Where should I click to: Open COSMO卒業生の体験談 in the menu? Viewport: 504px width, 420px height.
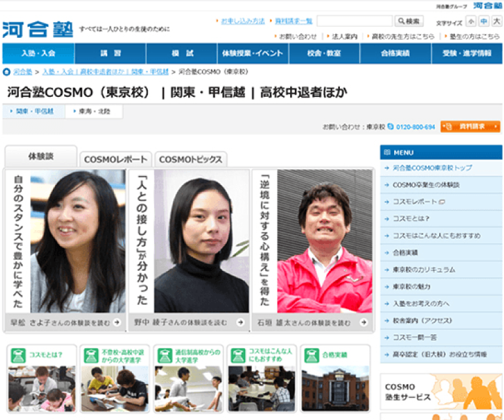point(441,185)
